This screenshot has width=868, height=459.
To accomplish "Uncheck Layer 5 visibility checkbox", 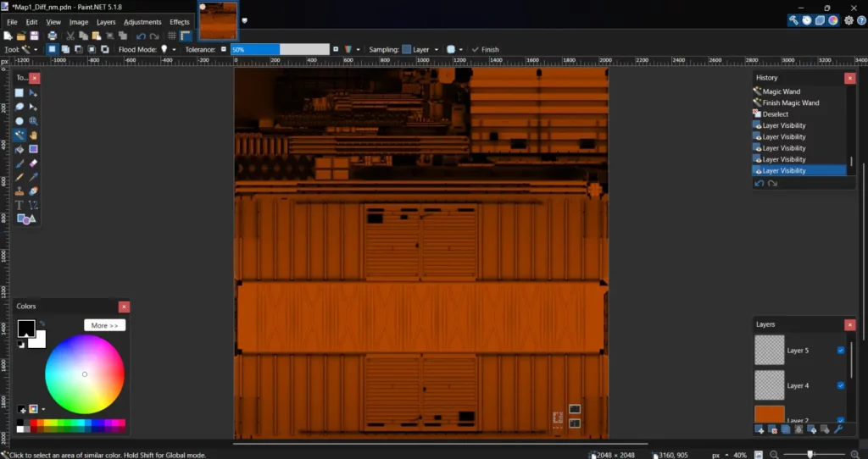I will point(841,350).
